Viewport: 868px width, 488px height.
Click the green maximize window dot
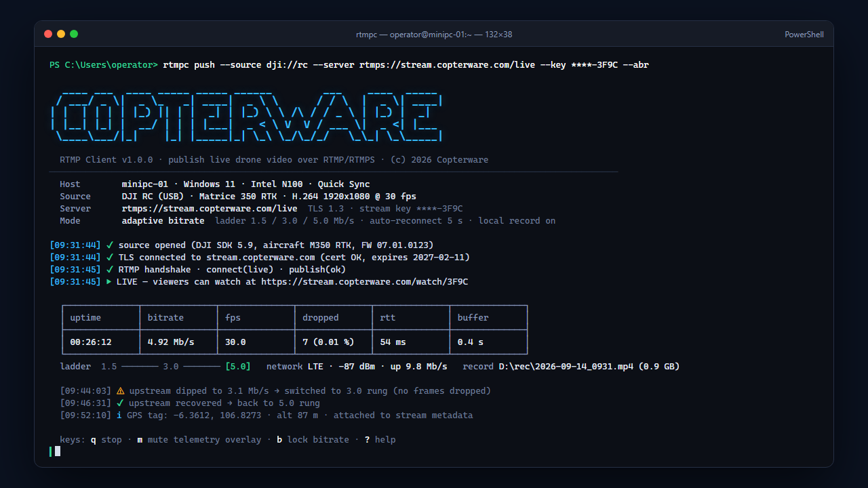(74, 34)
